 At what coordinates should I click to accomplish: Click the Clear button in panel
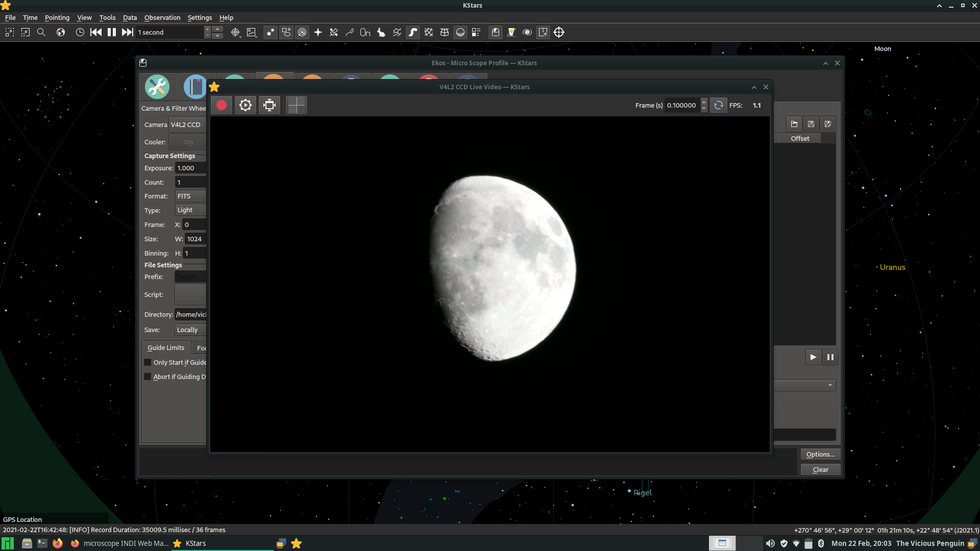820,469
